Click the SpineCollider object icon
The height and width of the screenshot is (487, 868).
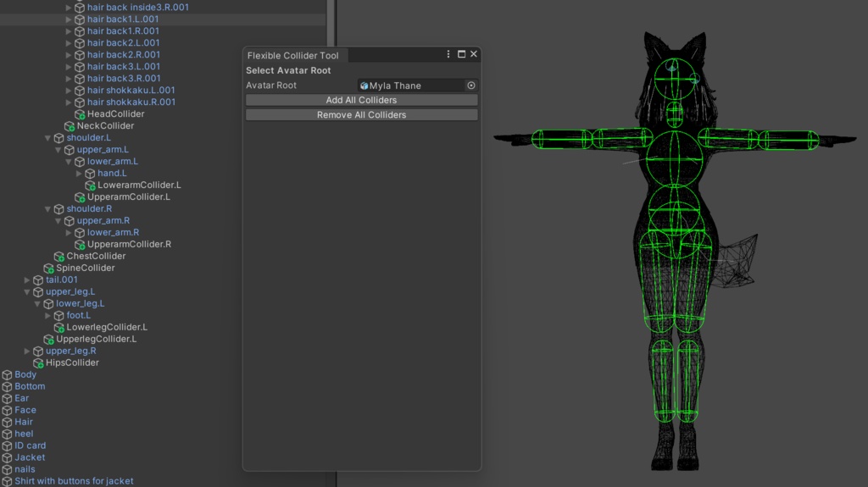[x=48, y=268]
